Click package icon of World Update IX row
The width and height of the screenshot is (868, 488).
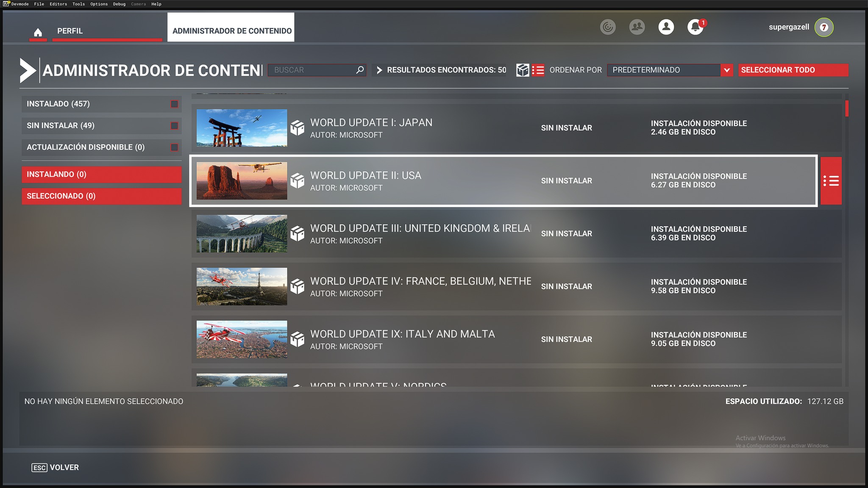coord(298,339)
